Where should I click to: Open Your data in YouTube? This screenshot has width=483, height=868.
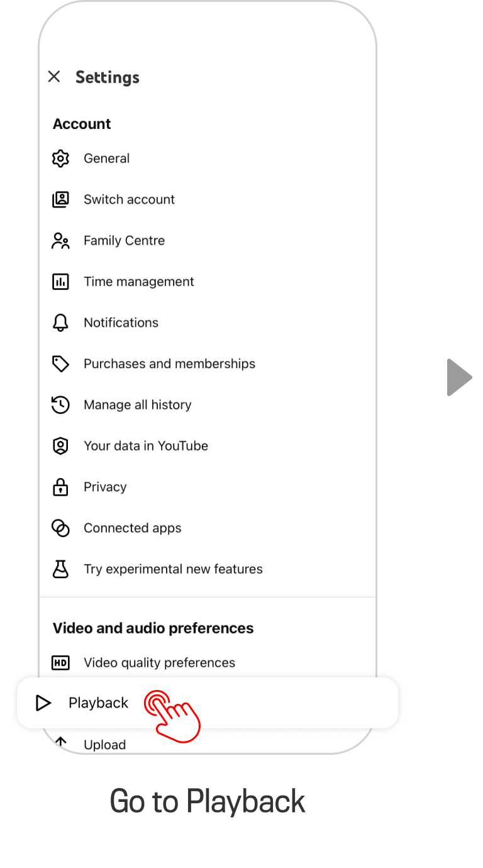(146, 446)
